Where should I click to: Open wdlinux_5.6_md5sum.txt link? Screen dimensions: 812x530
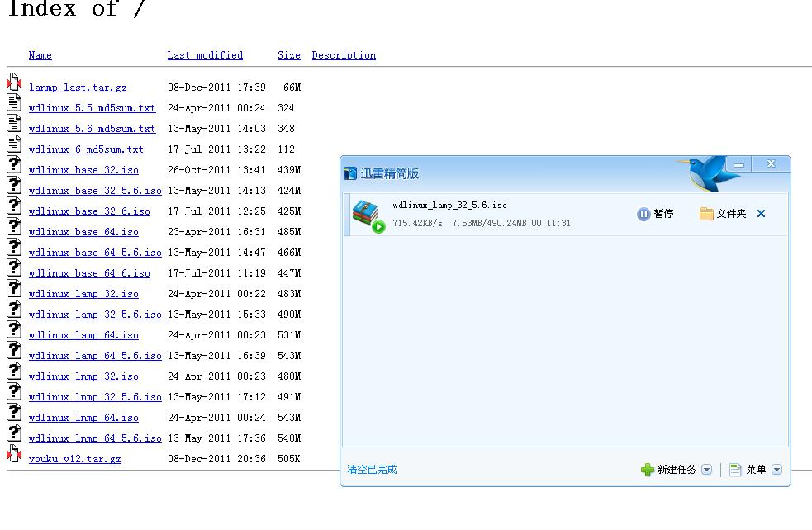click(x=93, y=129)
